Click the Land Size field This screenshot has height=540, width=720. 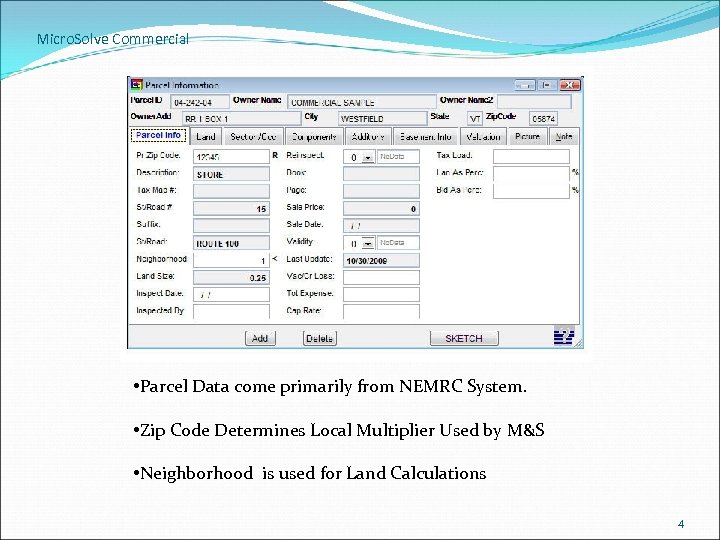(x=231, y=277)
